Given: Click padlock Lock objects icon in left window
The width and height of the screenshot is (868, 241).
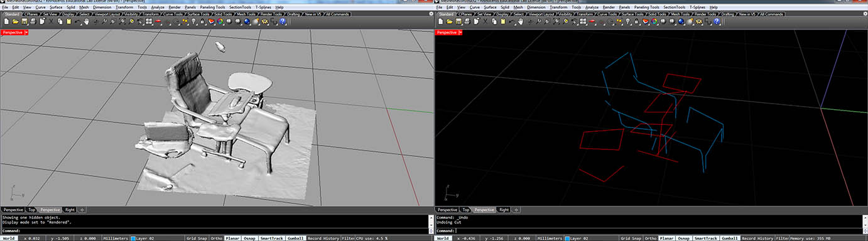Looking at the screenshot, I should [202, 21].
